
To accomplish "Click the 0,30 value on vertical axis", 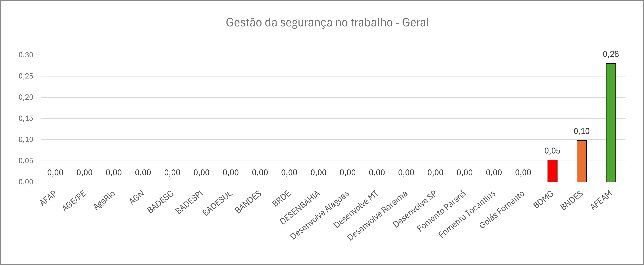I will point(26,55).
